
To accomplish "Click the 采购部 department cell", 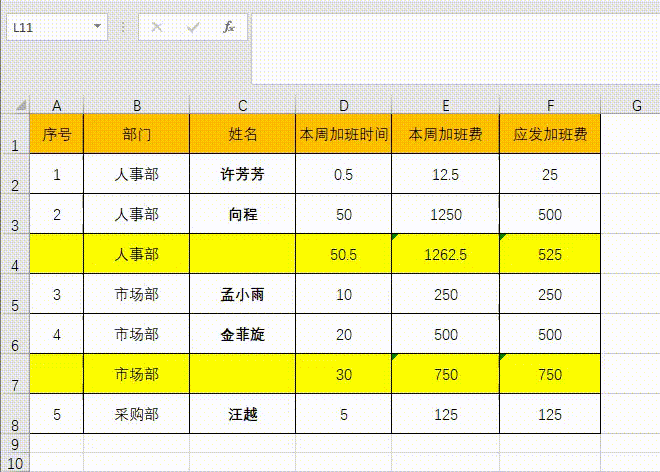I will pyautogui.click(x=136, y=414).
